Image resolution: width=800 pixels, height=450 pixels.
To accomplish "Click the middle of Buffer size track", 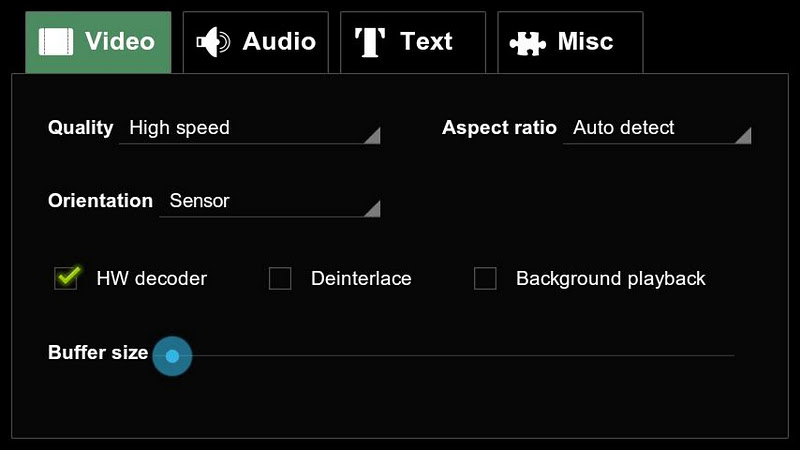I will click(453, 355).
